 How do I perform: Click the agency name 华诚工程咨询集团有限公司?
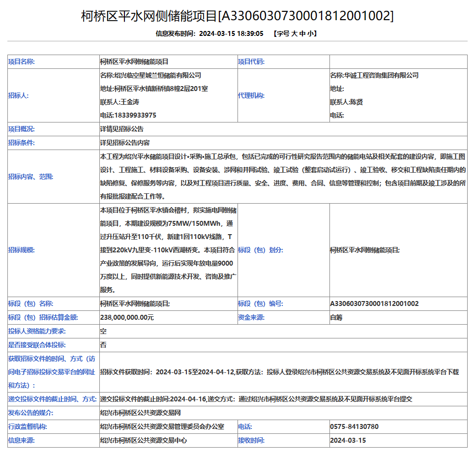click(x=374, y=76)
